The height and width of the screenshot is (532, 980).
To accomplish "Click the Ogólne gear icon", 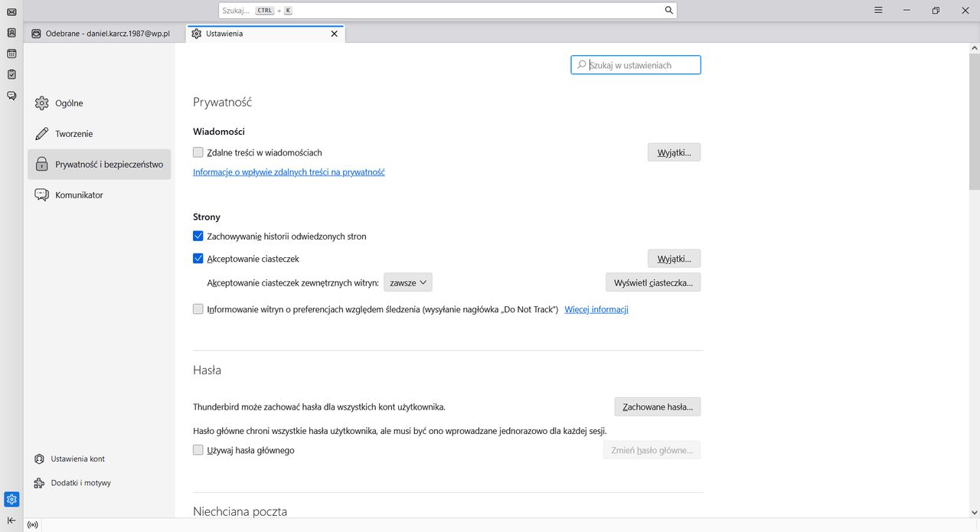I will click(x=41, y=103).
